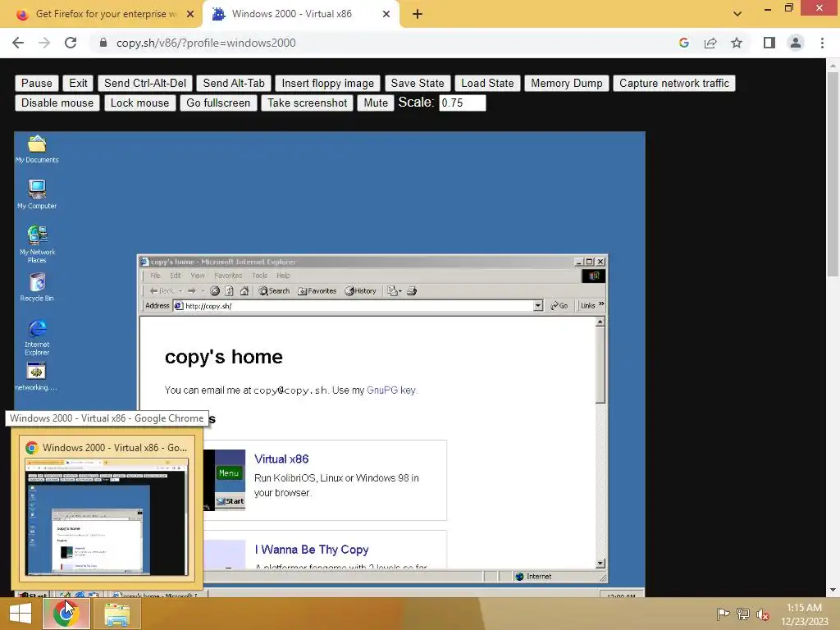Open My Network Places icon

(x=36, y=244)
